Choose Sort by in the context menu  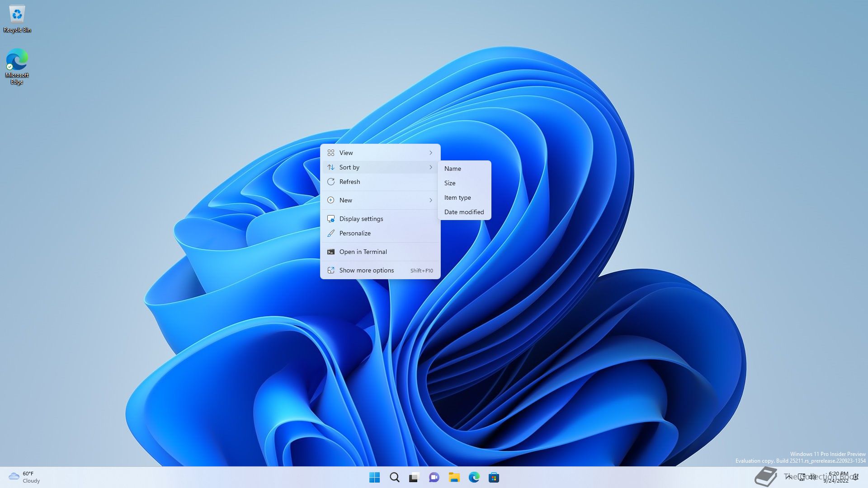[x=380, y=167]
